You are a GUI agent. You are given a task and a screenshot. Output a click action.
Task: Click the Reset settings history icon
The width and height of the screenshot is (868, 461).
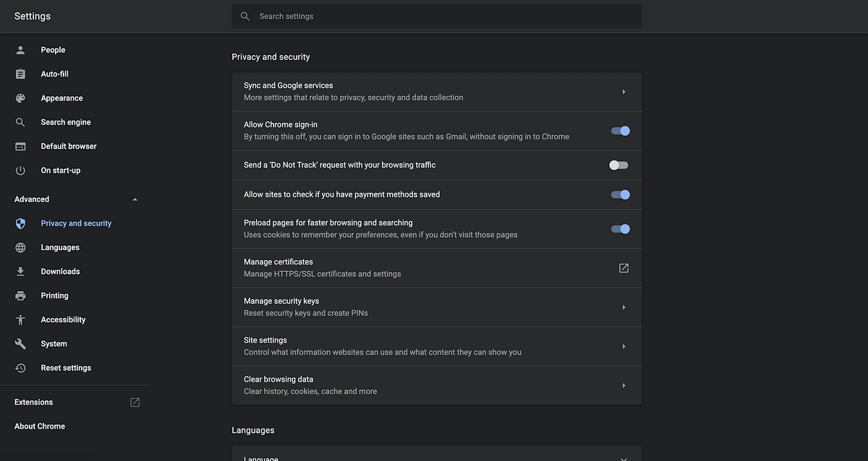coord(20,368)
